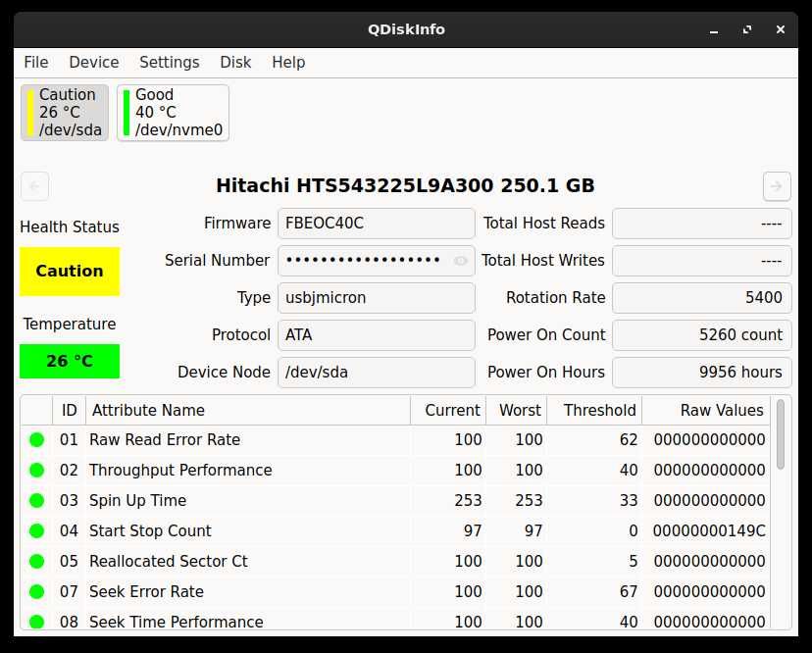This screenshot has height=653, width=812.
Task: Click green status dot for Seek Error Rate
Action: (x=36, y=592)
